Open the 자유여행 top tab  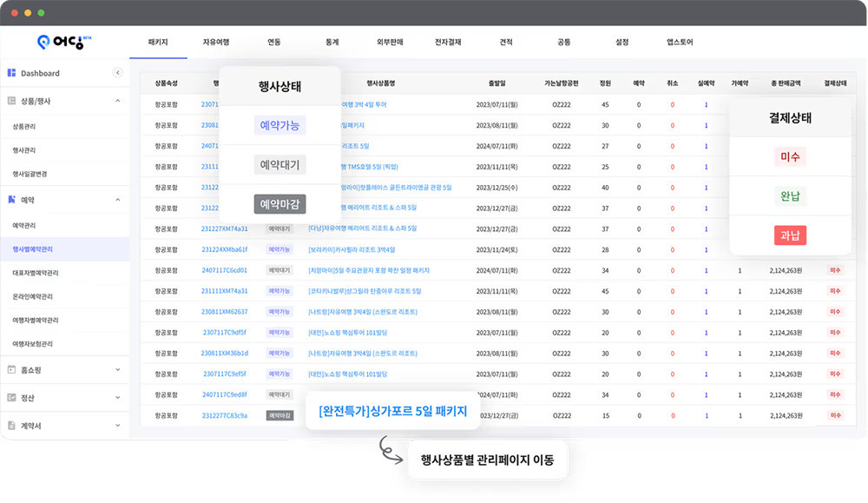pyautogui.click(x=216, y=42)
